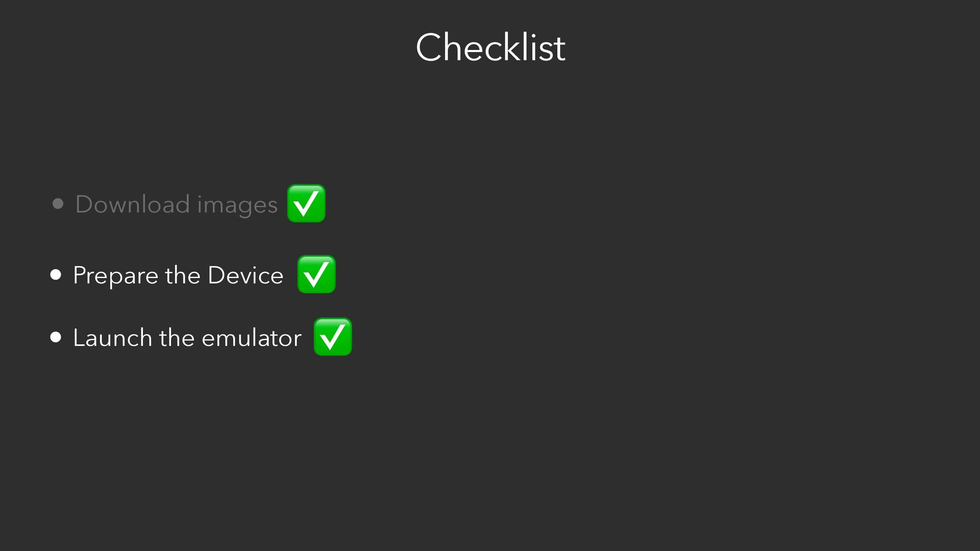
Task: Click the green checkmark beside Download images
Action: pyautogui.click(x=306, y=204)
